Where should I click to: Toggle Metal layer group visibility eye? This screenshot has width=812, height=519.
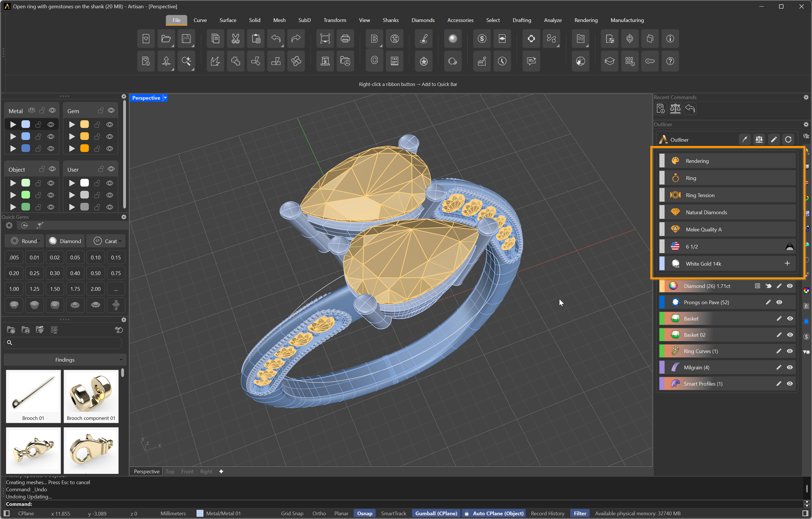(x=52, y=111)
